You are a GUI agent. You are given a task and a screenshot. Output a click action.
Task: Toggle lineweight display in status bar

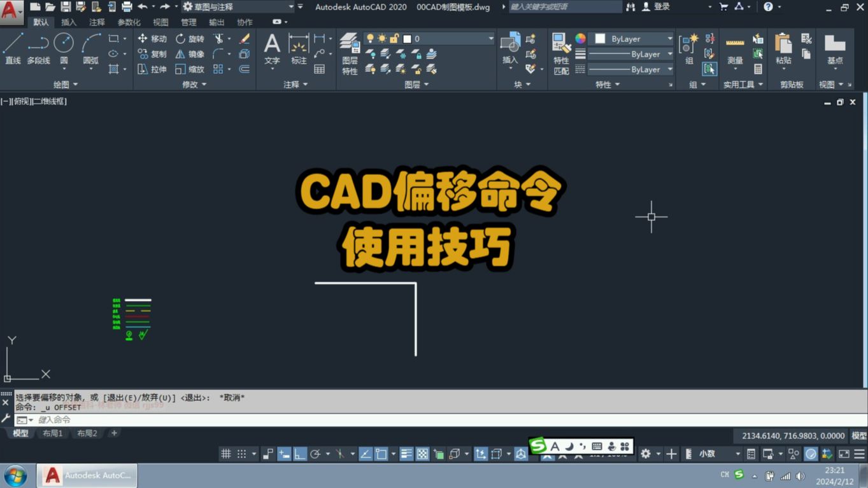[x=407, y=454]
